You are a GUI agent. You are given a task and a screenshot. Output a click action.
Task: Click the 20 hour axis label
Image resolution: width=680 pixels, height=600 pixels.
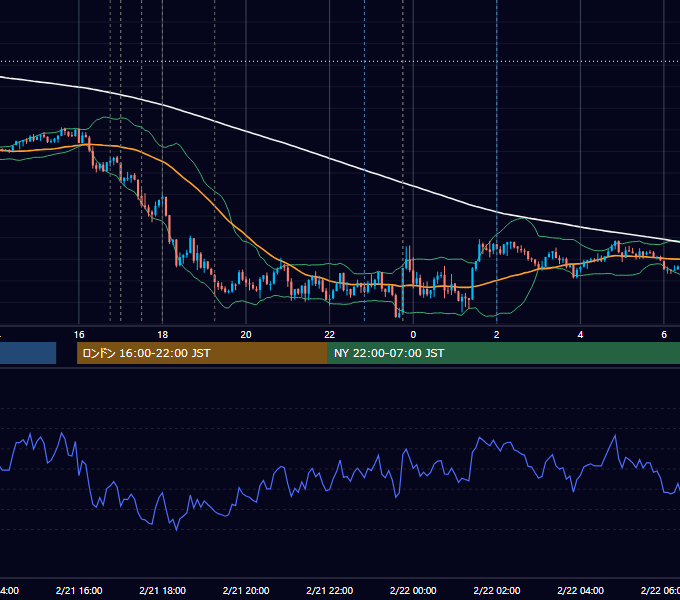(246, 335)
